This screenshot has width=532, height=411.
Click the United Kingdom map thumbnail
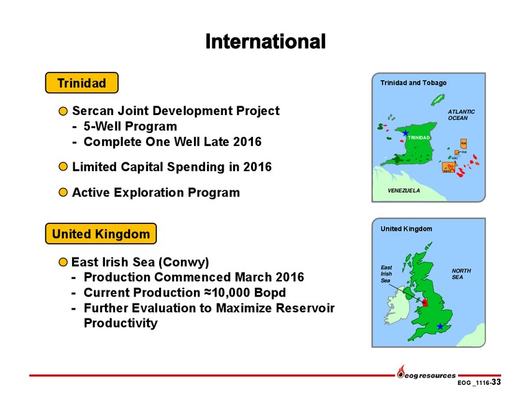[x=428, y=282]
